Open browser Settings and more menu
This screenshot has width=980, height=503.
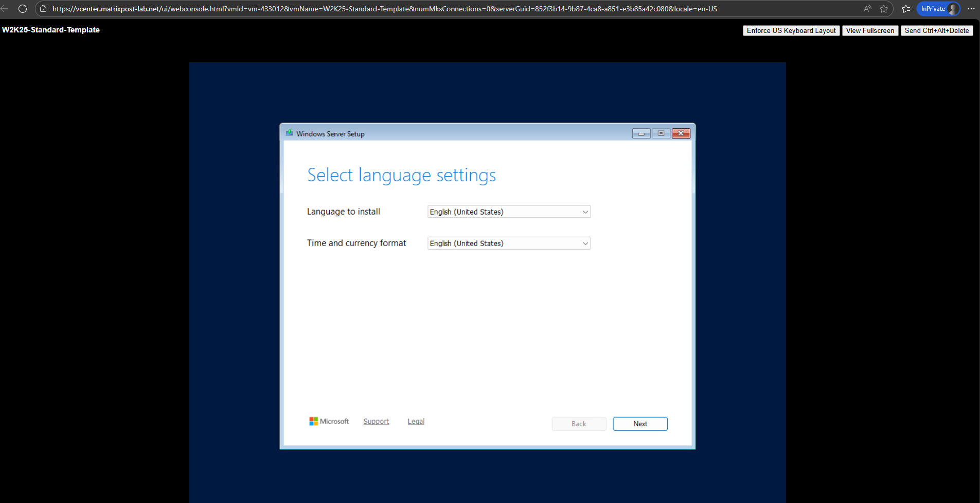[x=971, y=9]
